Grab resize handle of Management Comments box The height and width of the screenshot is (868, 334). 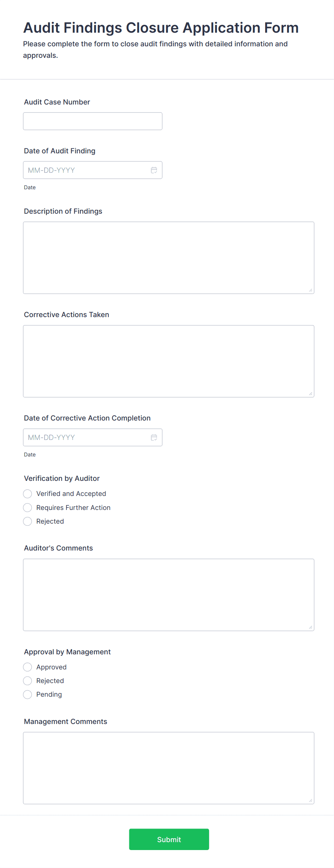coord(311,800)
